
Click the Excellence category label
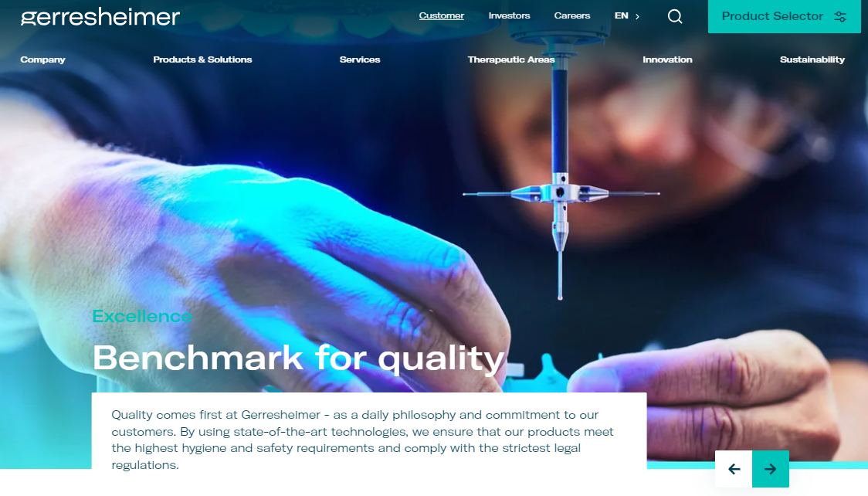coord(142,316)
